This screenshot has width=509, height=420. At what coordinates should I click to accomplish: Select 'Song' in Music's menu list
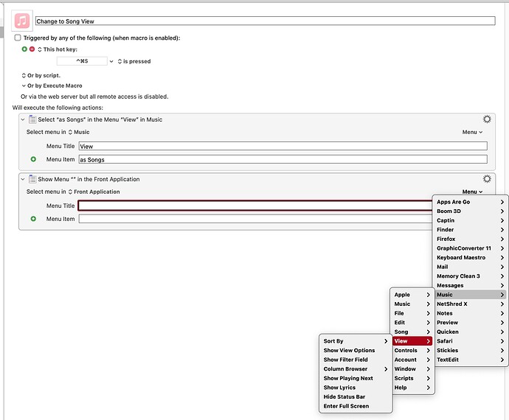pyautogui.click(x=412, y=332)
